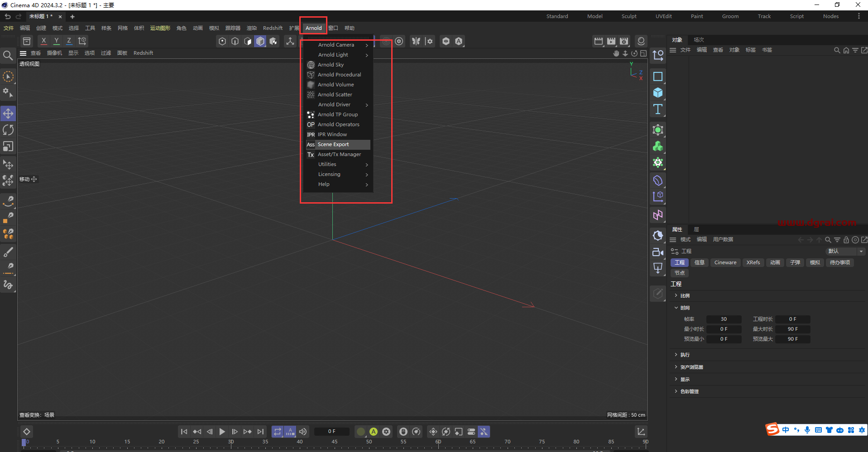Screen dimensions: 868x452
Task: Expand the Utilities submenu
Action: (x=338, y=164)
